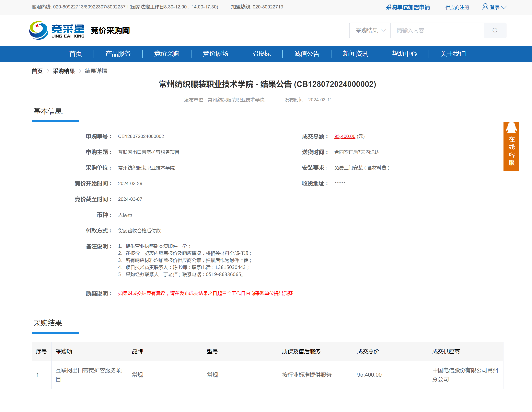Go to the 招投标 menu item
The width and height of the screenshot is (532, 412).
(x=261, y=54)
